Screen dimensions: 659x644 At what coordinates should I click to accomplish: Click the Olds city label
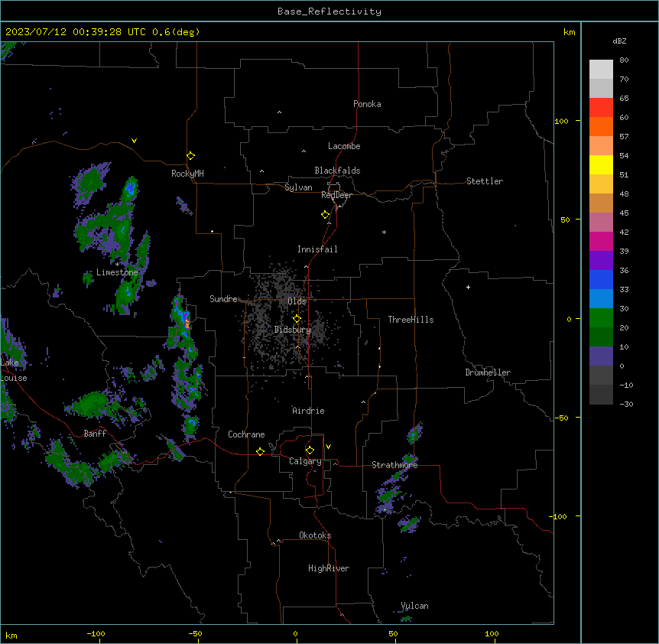(297, 301)
